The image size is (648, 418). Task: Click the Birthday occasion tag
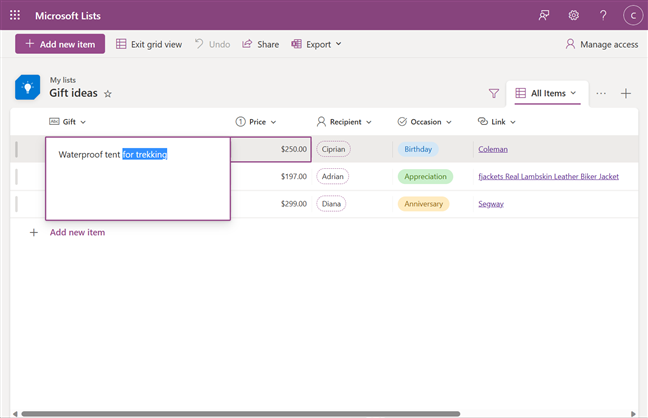418,149
